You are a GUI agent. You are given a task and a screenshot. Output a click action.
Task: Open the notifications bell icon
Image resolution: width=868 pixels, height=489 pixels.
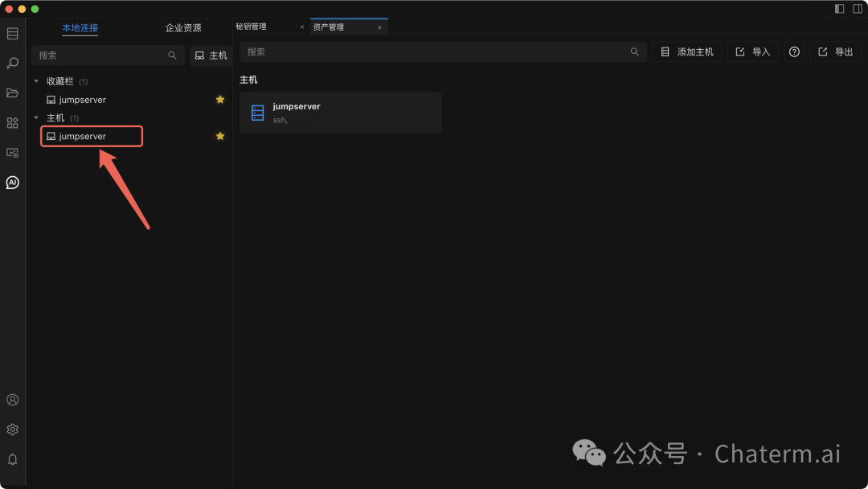12,459
